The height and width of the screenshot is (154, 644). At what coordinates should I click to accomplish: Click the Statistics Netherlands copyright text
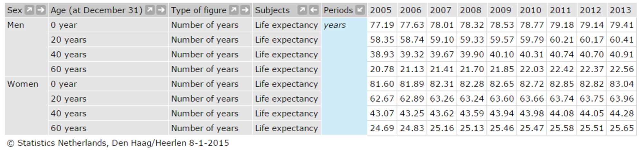[118, 143]
